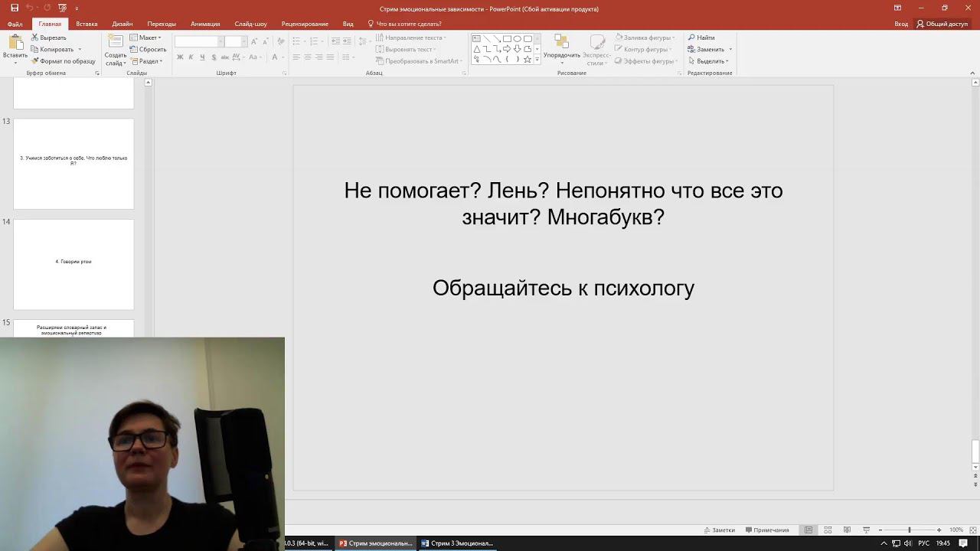Save the presentation with the floppy disk icon

pos(15,8)
